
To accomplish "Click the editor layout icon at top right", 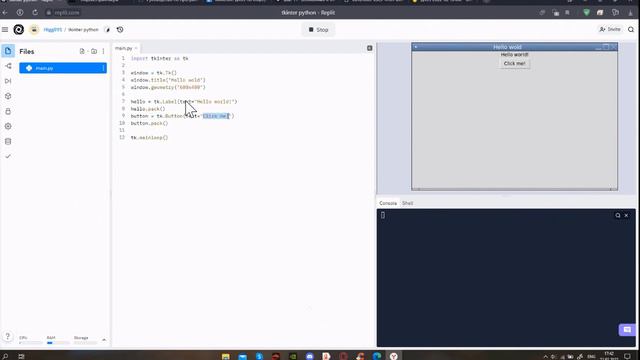I will point(369,48).
